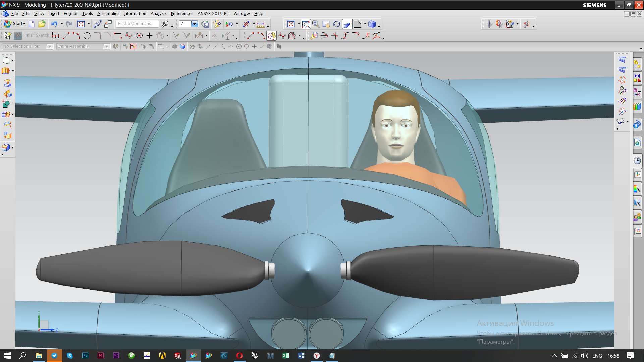Viewport: 644px width, 362px height.
Task: Open the No Selection Filter dropdown
Action: click(50, 46)
